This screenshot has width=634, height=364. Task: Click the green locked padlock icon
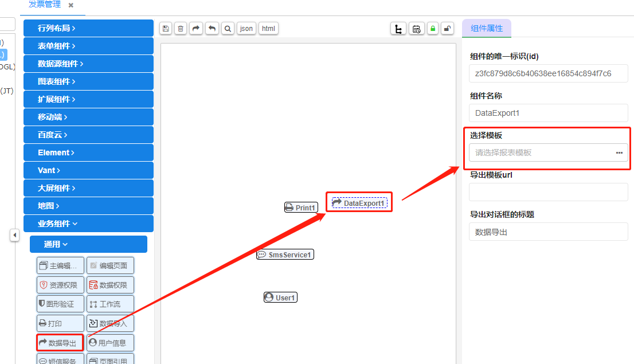433,29
